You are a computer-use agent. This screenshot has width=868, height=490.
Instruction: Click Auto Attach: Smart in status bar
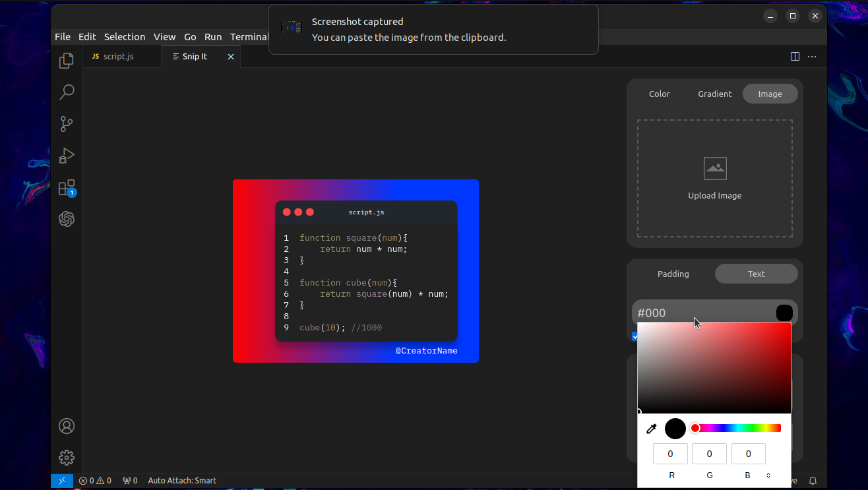pos(182,481)
